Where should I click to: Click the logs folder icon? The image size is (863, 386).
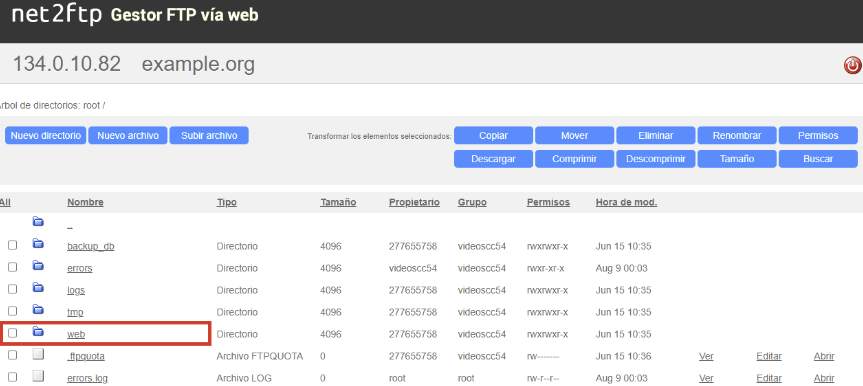tap(38, 287)
